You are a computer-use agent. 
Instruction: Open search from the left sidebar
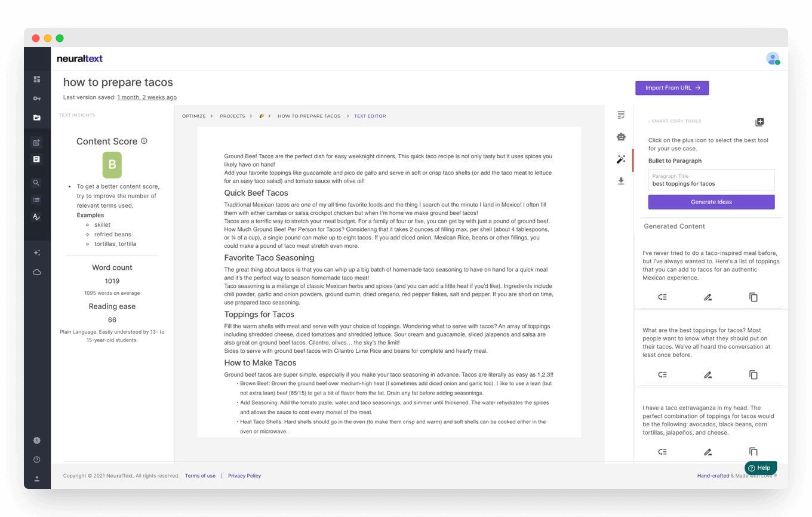pos(36,182)
